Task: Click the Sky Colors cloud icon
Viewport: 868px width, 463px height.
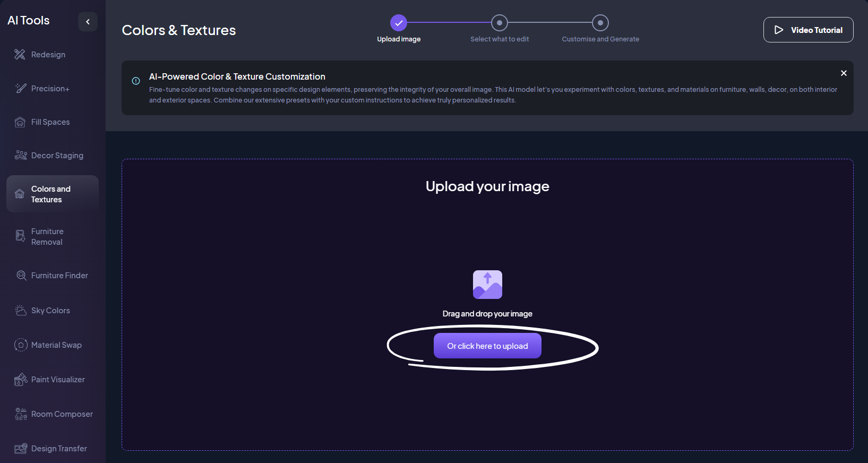Action: [x=21, y=311]
